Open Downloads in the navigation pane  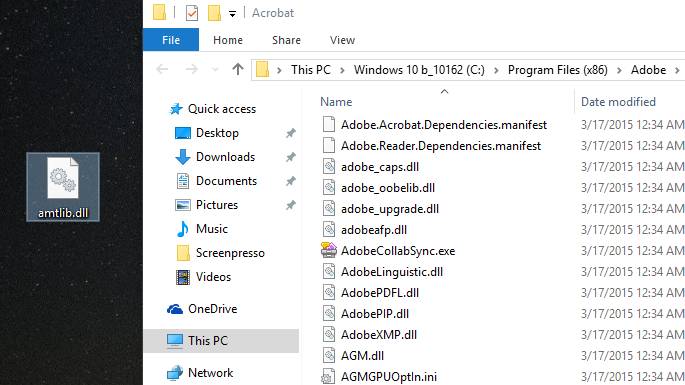click(225, 157)
